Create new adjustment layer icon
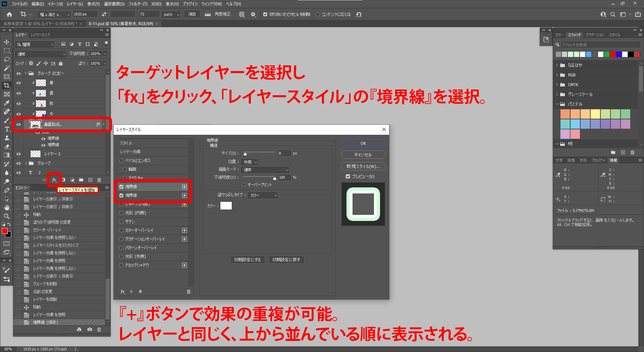Viewport: 644px width, 352px height. (x=72, y=180)
